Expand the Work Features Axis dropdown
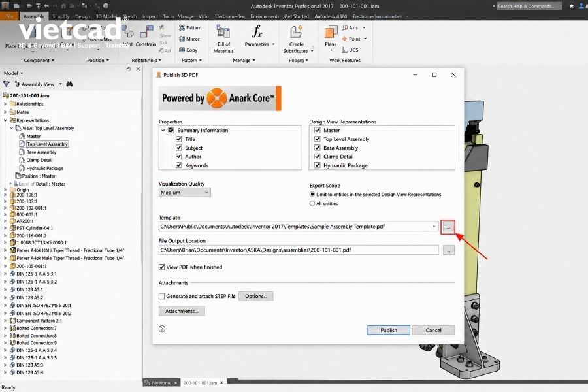The height and width of the screenshot is (392, 588). [x=364, y=27]
